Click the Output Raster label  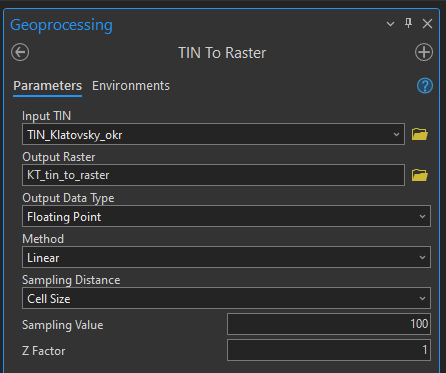point(59,157)
